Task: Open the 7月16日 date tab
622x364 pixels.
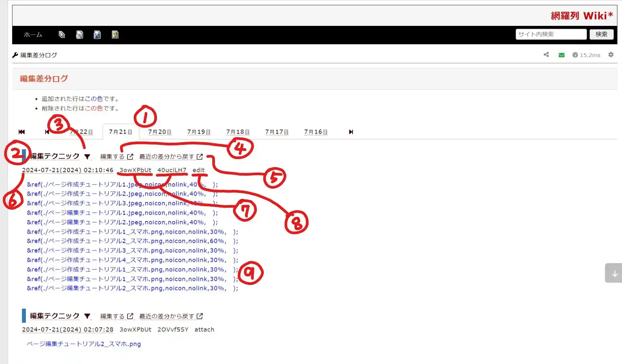Action: pos(315,132)
